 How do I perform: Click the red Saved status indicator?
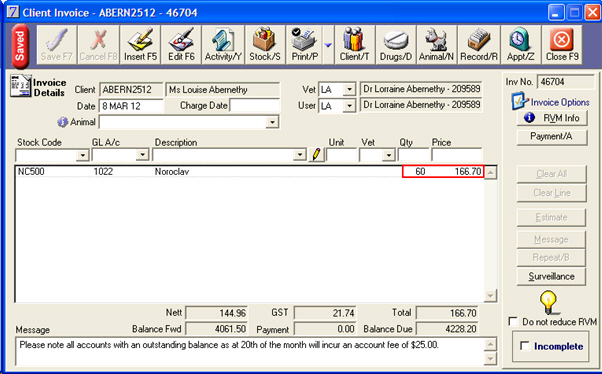pos(20,46)
